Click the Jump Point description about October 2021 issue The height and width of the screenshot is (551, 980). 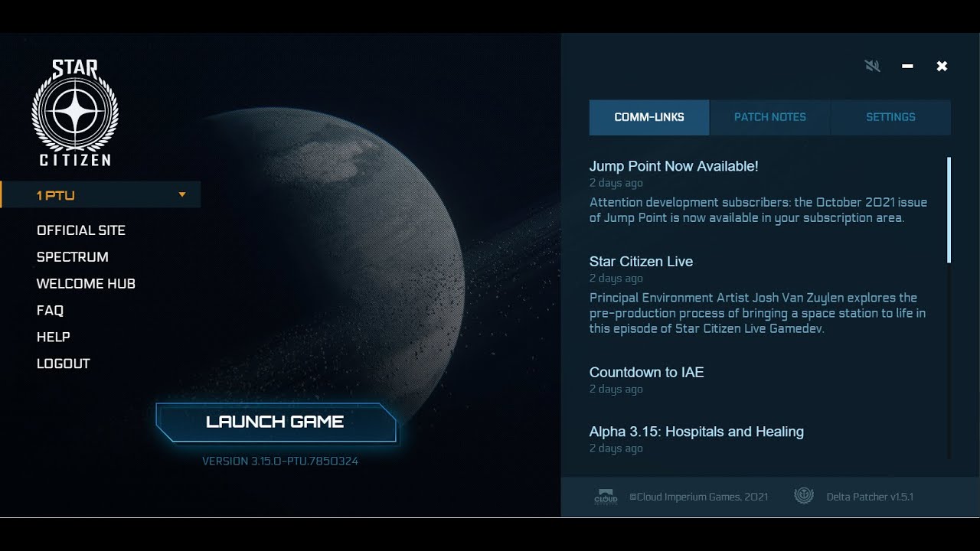(x=758, y=210)
